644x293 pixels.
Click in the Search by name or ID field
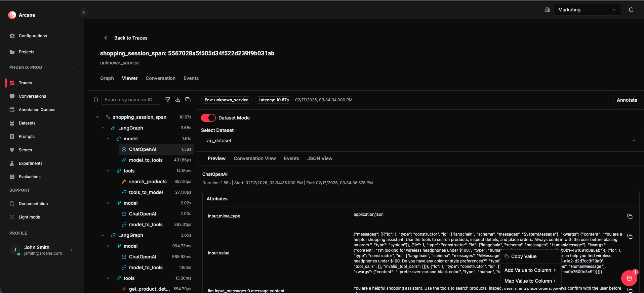[131, 100]
